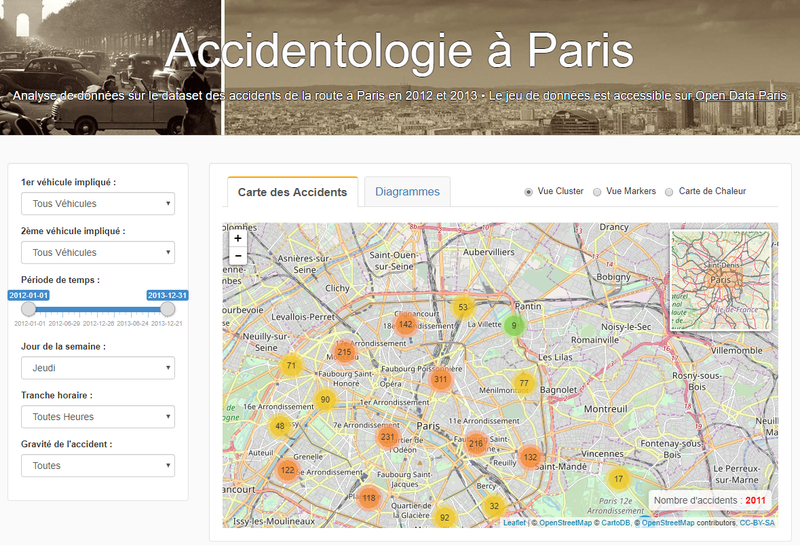Screen dimensions: 800x545
Task: Zoom out the map with minus button
Action: point(238,255)
